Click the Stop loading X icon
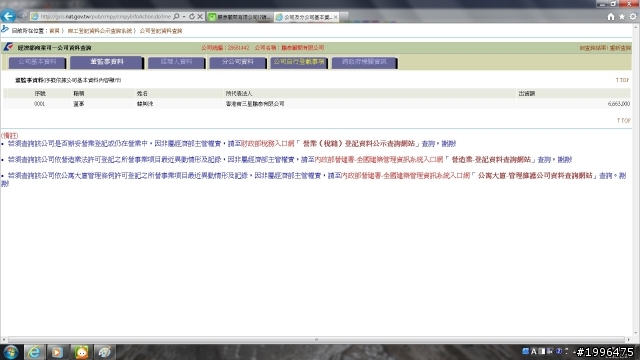Image resolution: width=640 pixels, height=360 pixels. 200,16
